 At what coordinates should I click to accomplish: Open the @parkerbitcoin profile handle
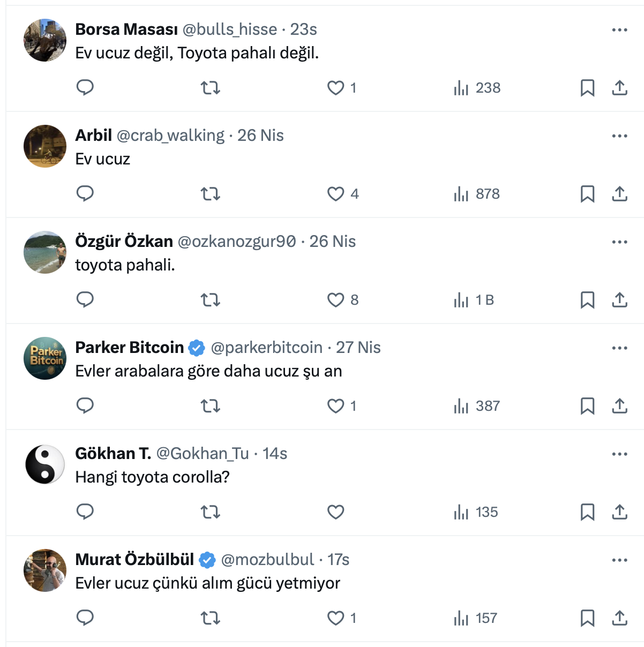(266, 348)
